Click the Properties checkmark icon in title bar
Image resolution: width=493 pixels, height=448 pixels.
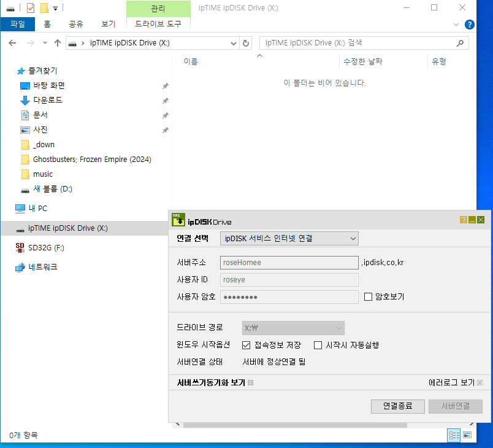click(x=31, y=8)
